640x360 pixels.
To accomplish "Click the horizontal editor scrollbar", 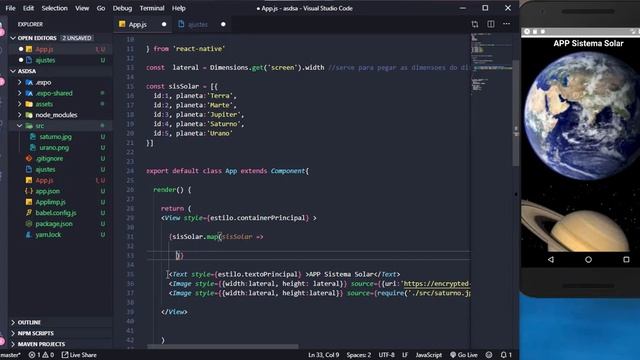I will (x=223, y=347).
